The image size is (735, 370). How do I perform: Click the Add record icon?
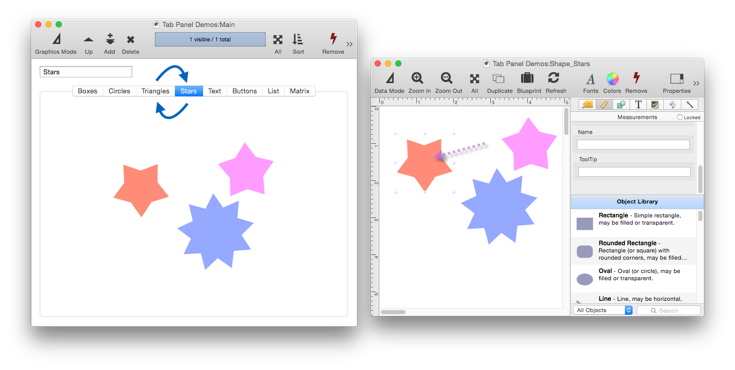110,39
